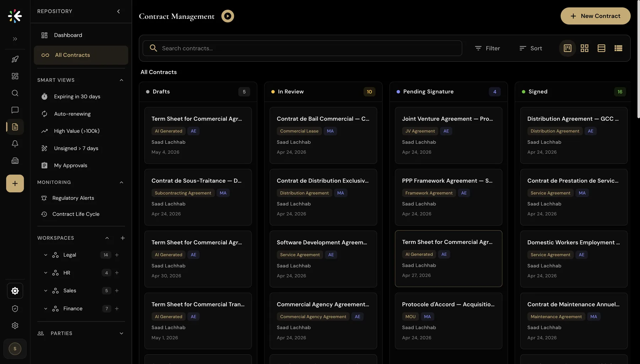Expand the HR workspace chevron
This screenshot has width=640, height=364.
[46, 273]
